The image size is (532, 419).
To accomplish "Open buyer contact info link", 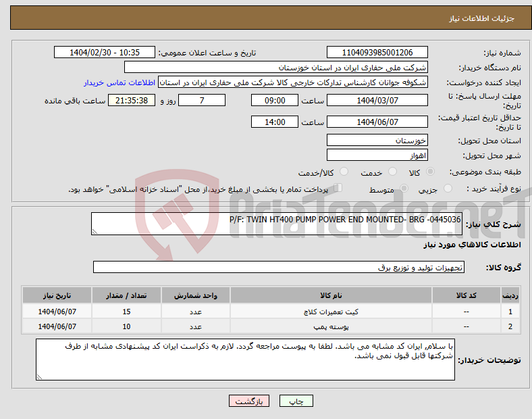I will coord(119,82).
